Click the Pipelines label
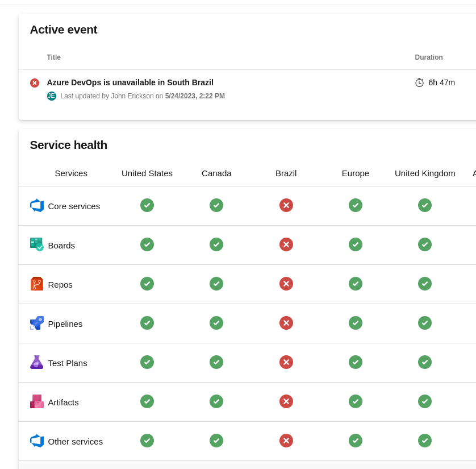This screenshot has width=476, height=469. 65,324
